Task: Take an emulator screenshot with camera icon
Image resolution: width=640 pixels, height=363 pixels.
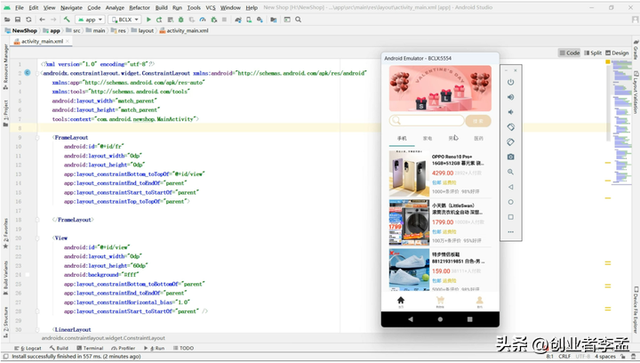Action: (x=511, y=157)
